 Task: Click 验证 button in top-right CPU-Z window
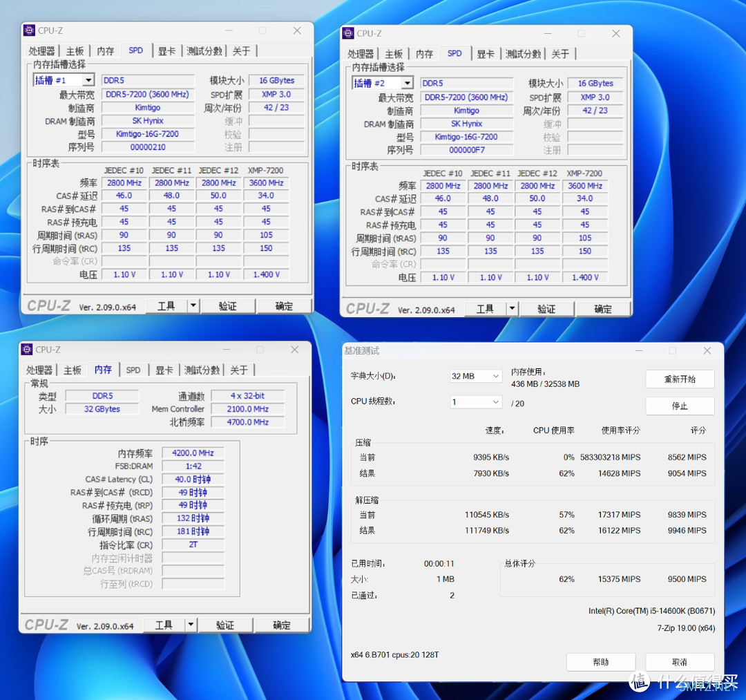pos(546,309)
